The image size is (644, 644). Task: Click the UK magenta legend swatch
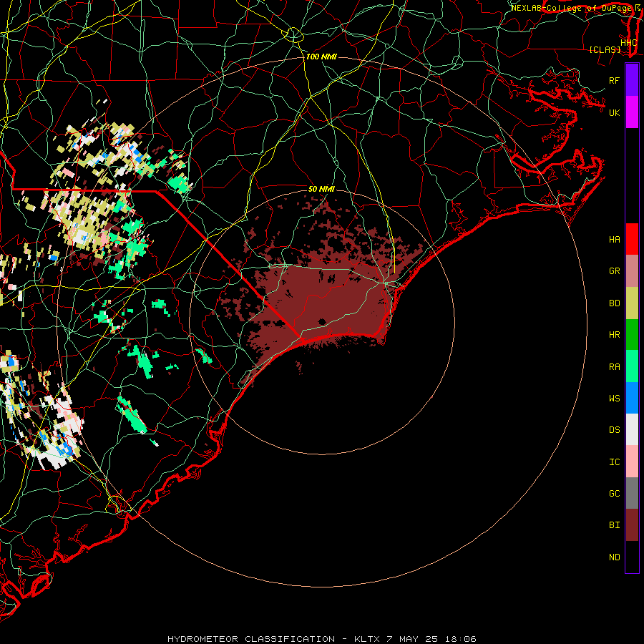(632, 112)
